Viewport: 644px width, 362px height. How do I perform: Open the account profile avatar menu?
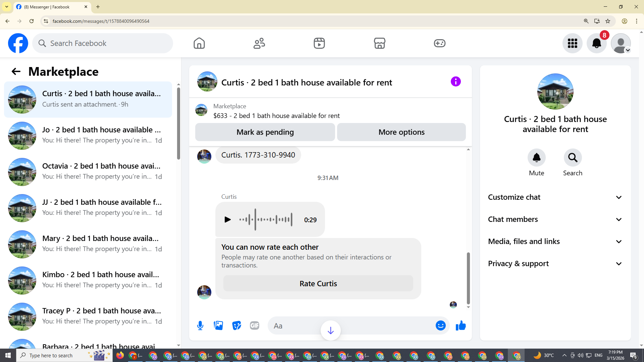621,43
